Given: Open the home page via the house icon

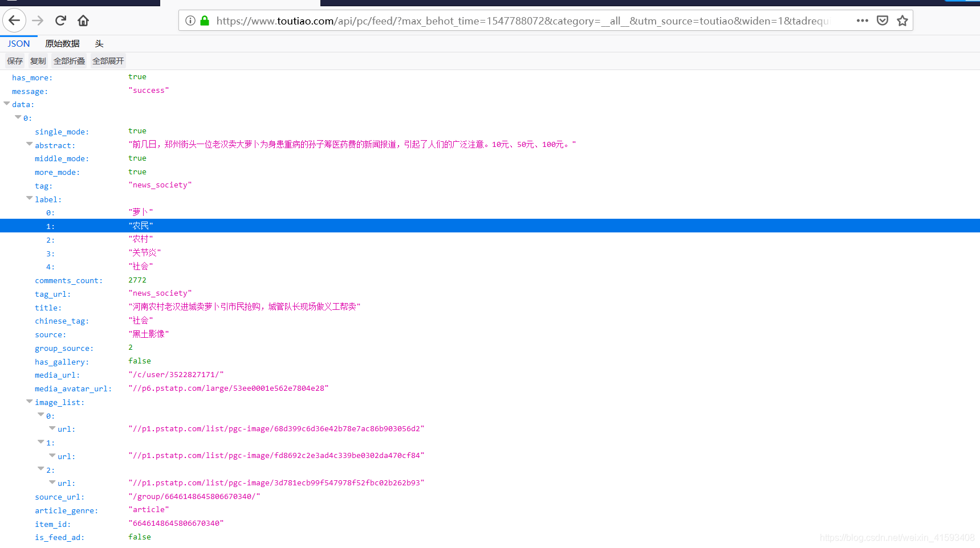Looking at the screenshot, I should (x=83, y=21).
